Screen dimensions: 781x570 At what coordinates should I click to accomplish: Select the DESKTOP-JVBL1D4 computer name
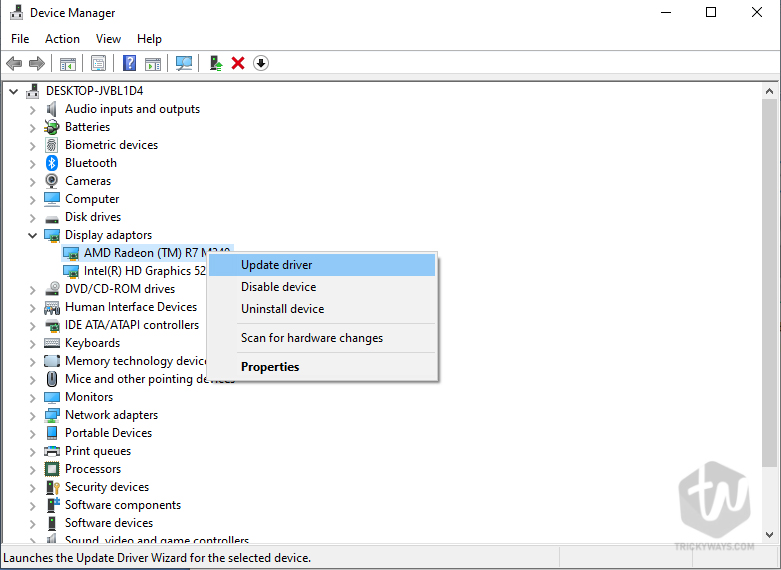point(94,91)
